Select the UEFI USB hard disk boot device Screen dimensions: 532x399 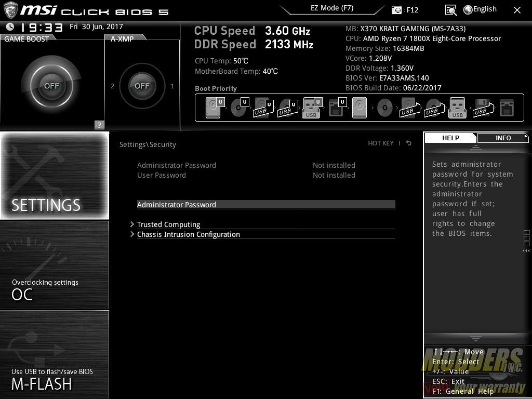[x=263, y=108]
